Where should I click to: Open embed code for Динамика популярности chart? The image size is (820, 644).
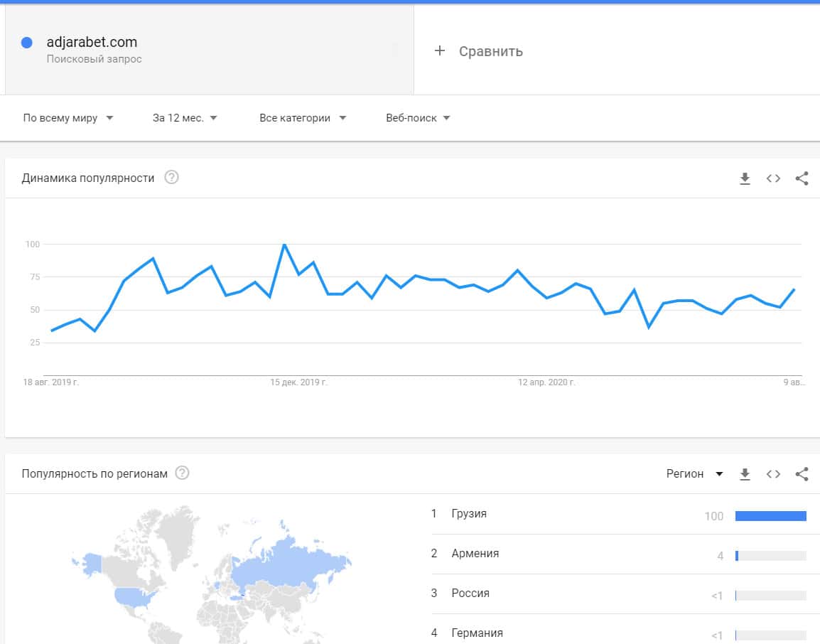[773, 178]
